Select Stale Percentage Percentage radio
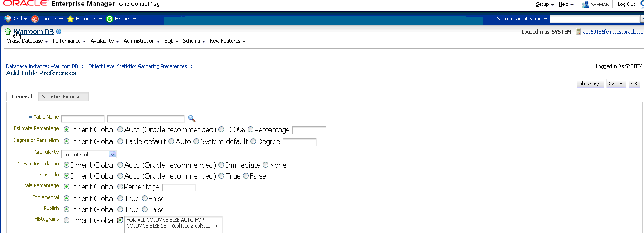The width and height of the screenshot is (644, 233). point(120,187)
